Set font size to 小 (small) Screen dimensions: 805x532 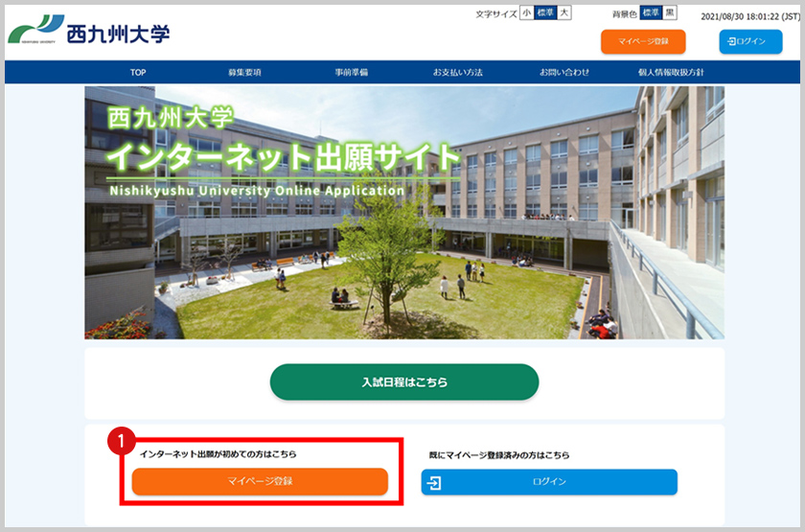click(526, 12)
